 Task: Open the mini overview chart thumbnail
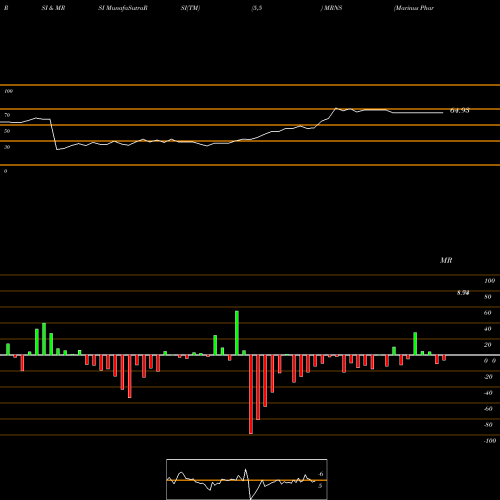(247, 479)
